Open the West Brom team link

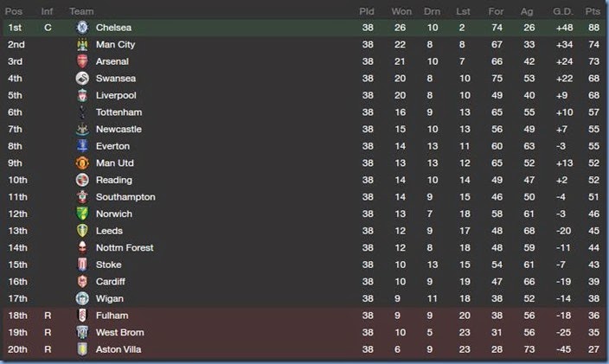120,332
